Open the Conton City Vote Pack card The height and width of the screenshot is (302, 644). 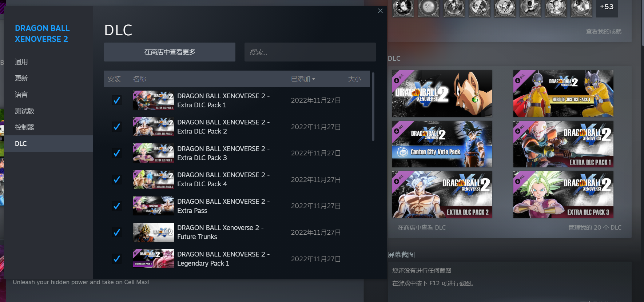coord(442,144)
